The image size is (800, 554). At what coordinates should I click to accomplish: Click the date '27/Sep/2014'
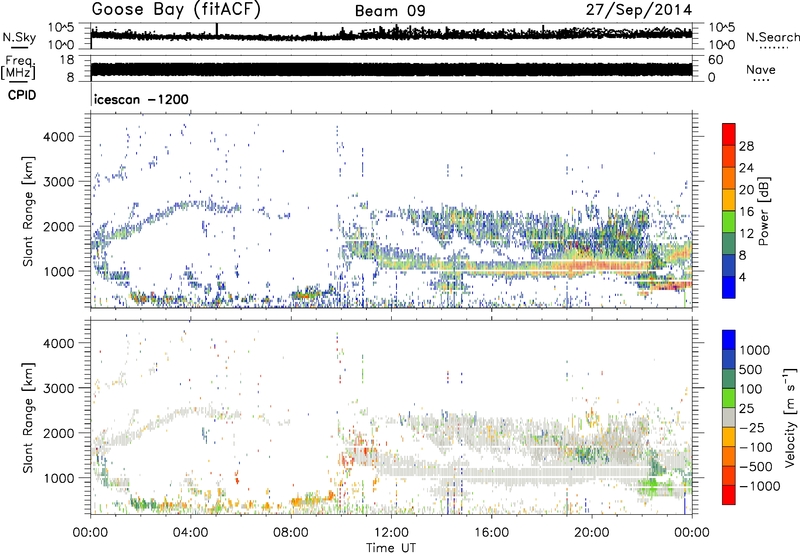point(639,10)
